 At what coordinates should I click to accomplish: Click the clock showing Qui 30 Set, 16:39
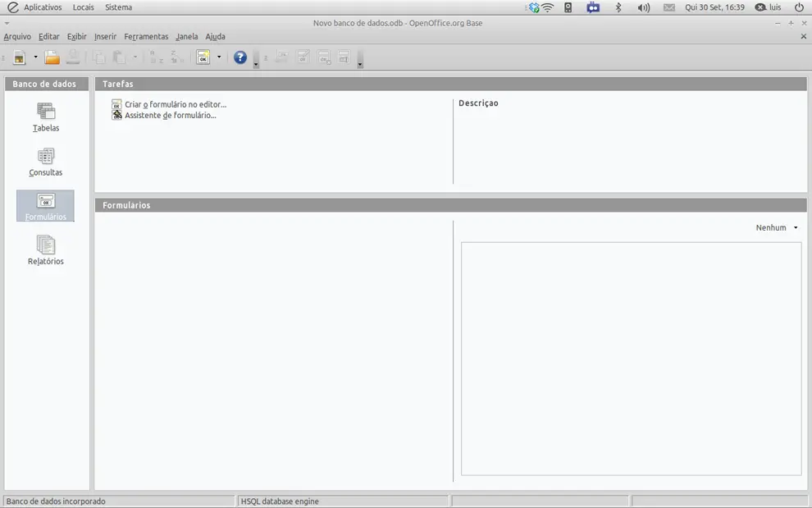click(714, 7)
